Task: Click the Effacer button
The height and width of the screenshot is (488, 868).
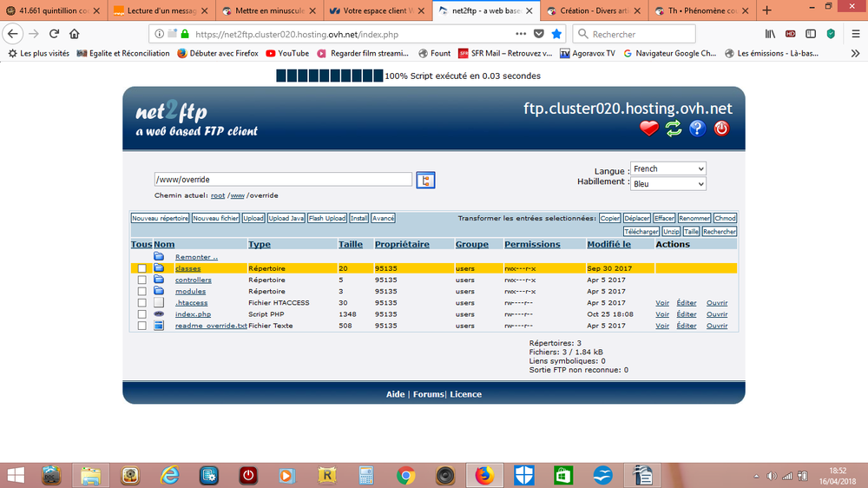Action: click(664, 218)
